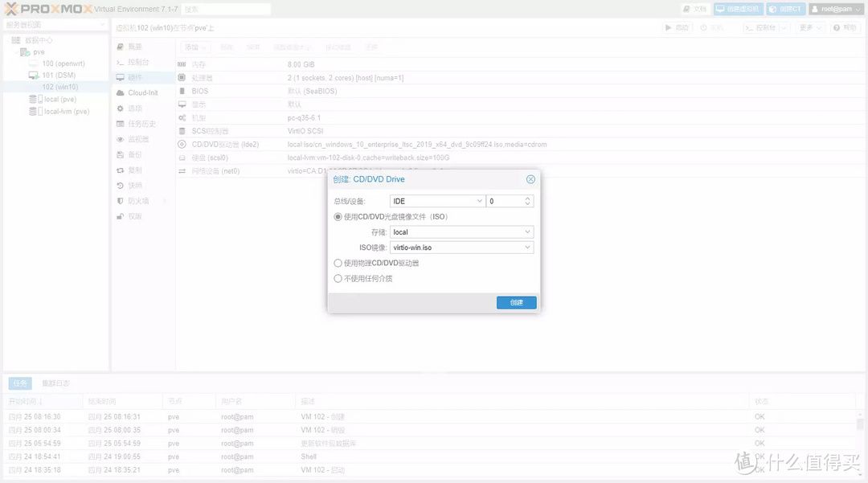Click the pve node server icon

point(25,52)
